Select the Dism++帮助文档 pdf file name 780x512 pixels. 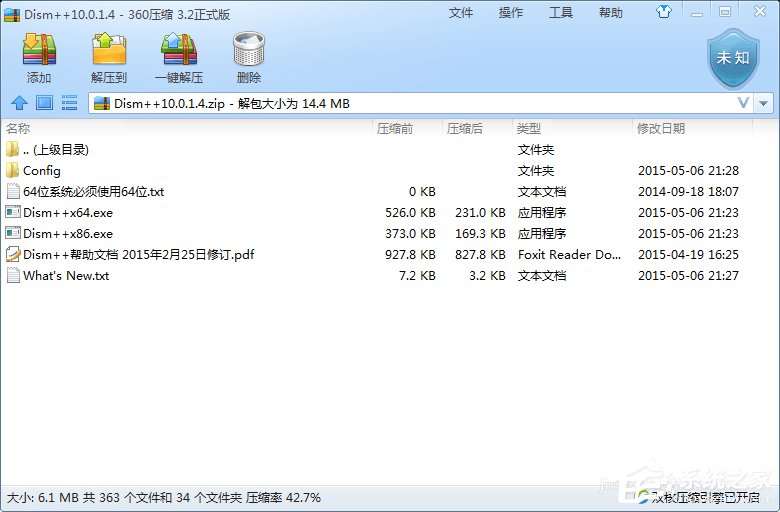(139, 254)
